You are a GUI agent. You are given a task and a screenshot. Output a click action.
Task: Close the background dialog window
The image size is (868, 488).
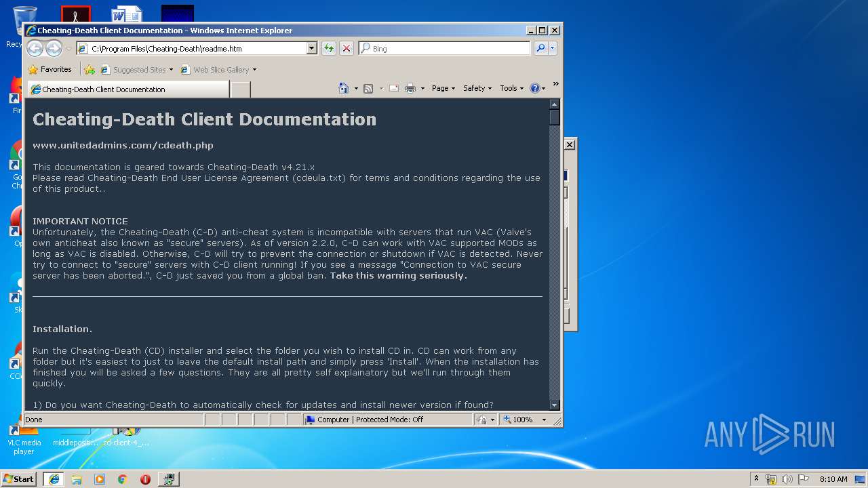(x=570, y=144)
